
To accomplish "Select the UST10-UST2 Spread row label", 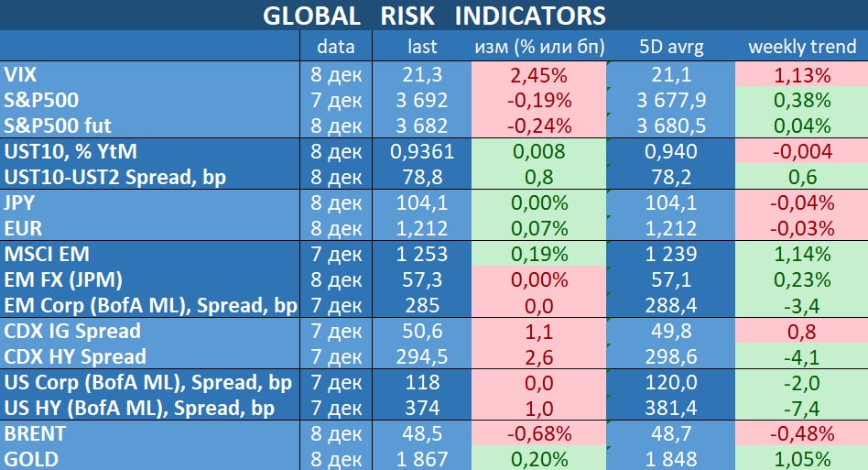I will pyautogui.click(x=115, y=177).
